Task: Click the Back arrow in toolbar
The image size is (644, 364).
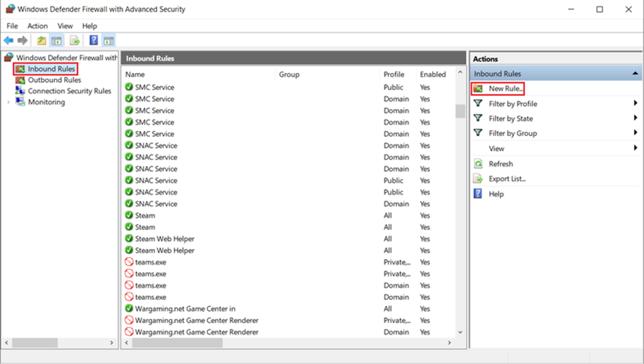Action: click(x=8, y=41)
